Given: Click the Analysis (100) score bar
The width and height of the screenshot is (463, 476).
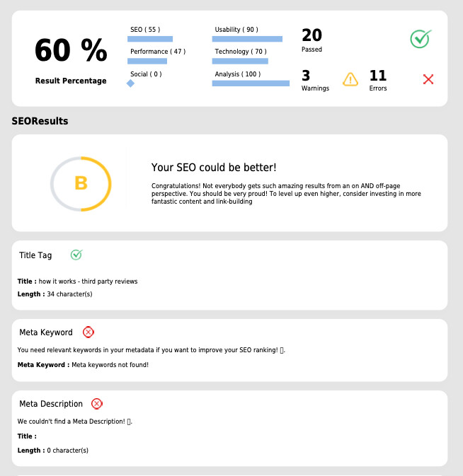Looking at the screenshot, I should pyautogui.click(x=251, y=83).
